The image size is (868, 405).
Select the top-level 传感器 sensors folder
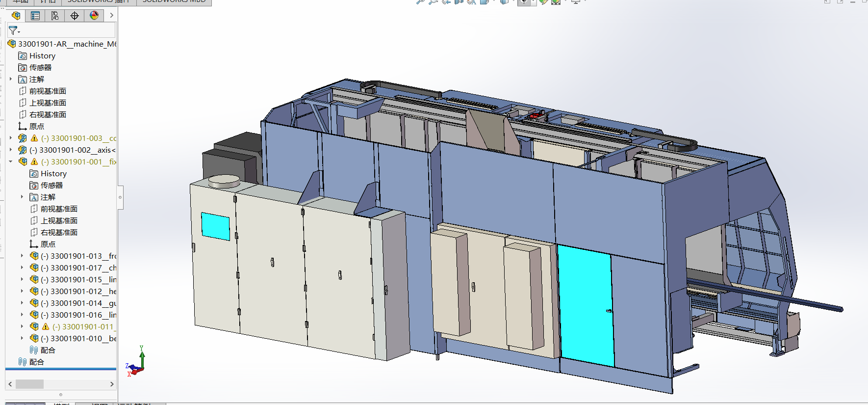40,67
